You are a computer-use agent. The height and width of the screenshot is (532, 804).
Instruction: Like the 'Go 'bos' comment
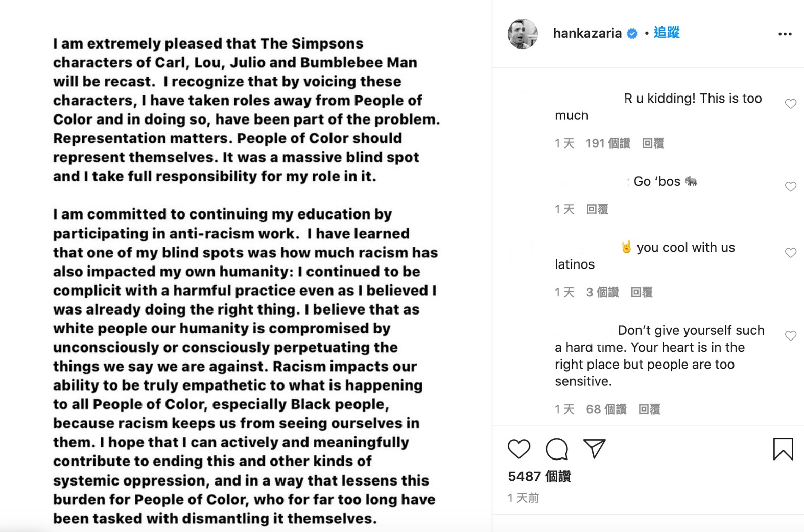[790, 187]
